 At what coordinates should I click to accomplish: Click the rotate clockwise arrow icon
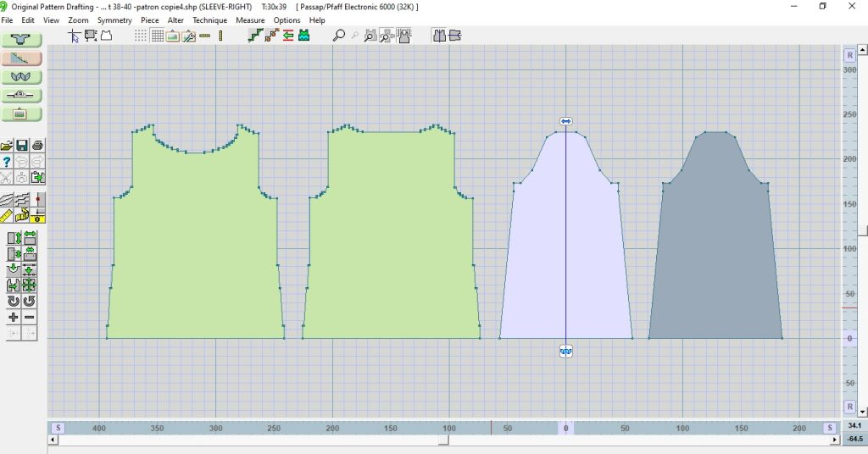coord(14,301)
